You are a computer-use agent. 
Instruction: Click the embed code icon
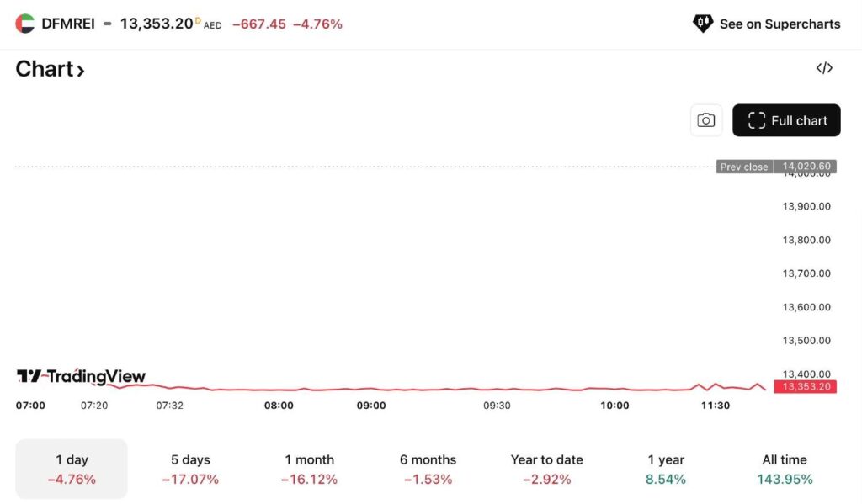click(824, 68)
